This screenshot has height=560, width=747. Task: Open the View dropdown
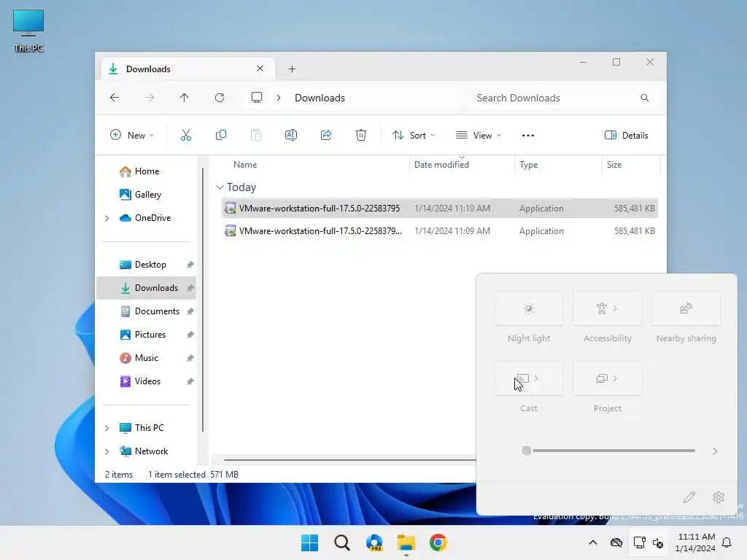[x=479, y=135]
